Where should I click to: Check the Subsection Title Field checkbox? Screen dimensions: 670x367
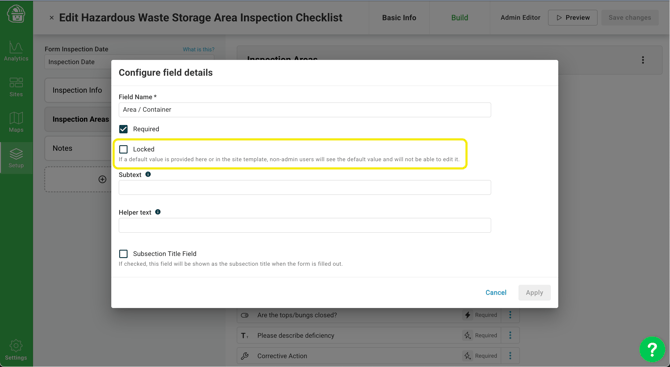(x=123, y=254)
